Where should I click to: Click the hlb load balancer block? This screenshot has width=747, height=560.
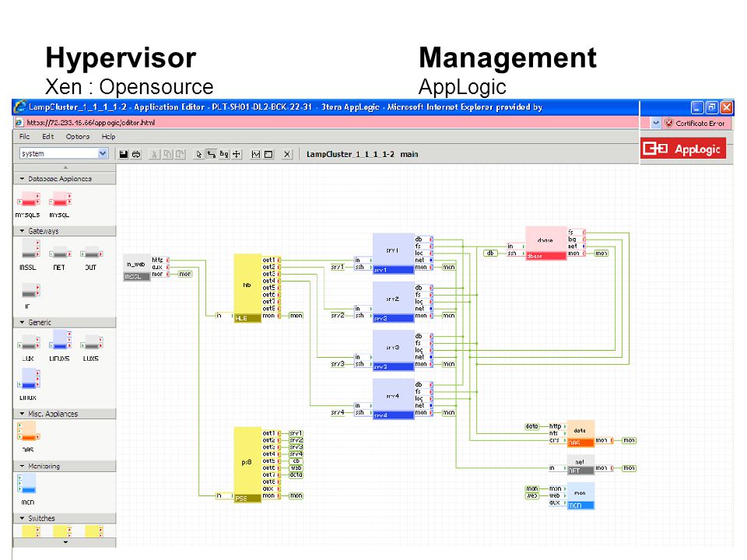pyautogui.click(x=247, y=288)
